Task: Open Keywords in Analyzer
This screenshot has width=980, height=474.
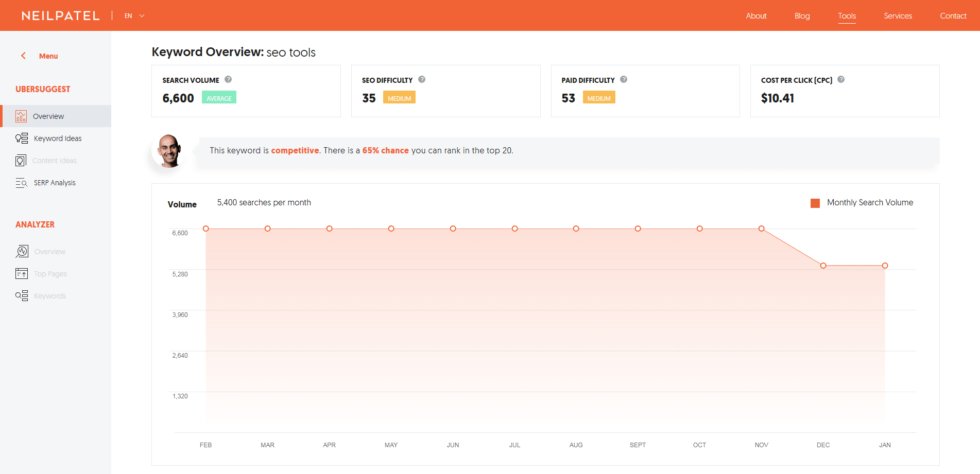Action: tap(50, 296)
